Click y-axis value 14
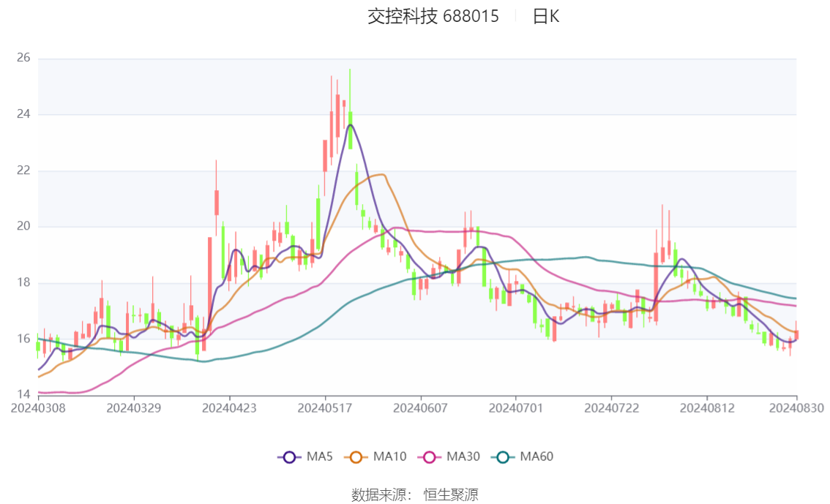The height and width of the screenshot is (504, 830). (23, 394)
